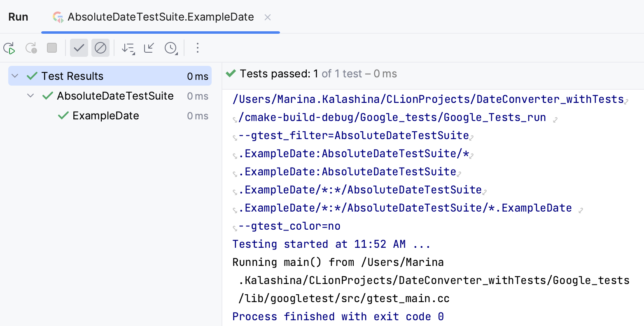This screenshot has height=326, width=644.
Task: Open the More options kebab menu
Action: [198, 48]
